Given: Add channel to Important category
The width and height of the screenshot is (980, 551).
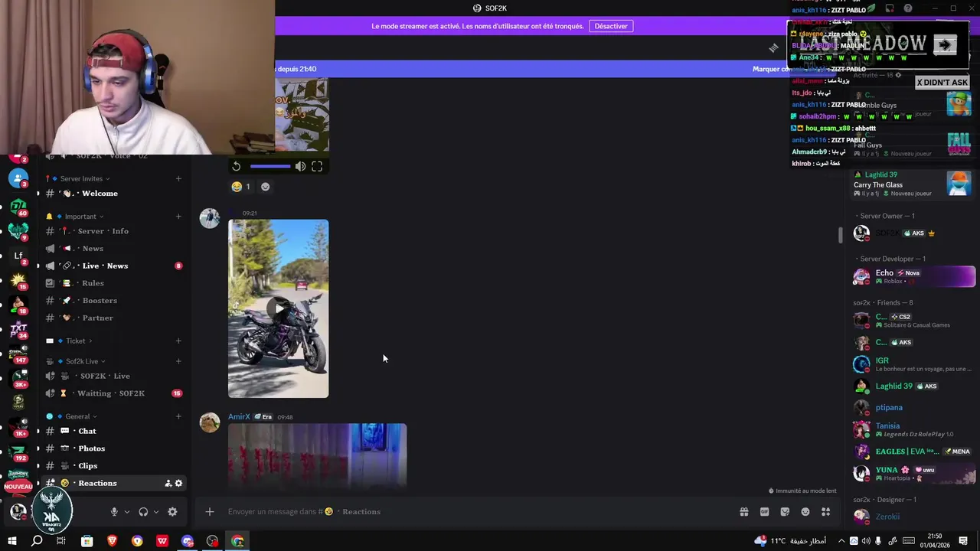Looking at the screenshot, I should [178, 217].
